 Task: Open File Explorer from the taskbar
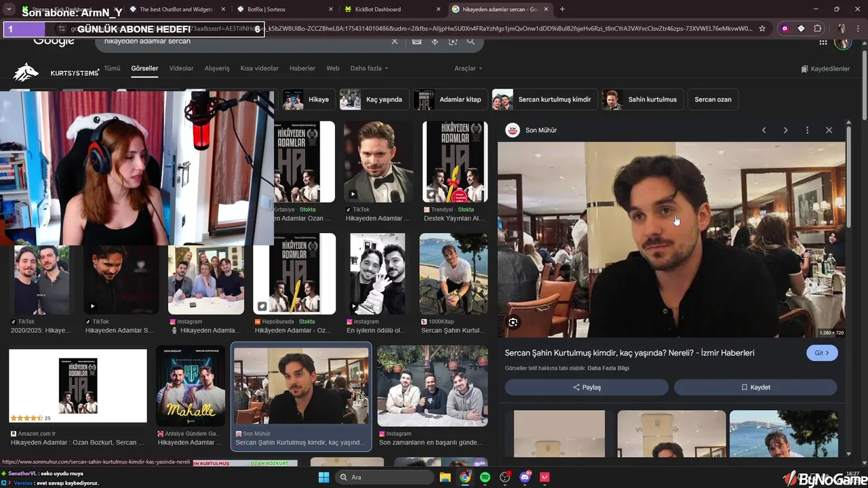click(x=446, y=477)
